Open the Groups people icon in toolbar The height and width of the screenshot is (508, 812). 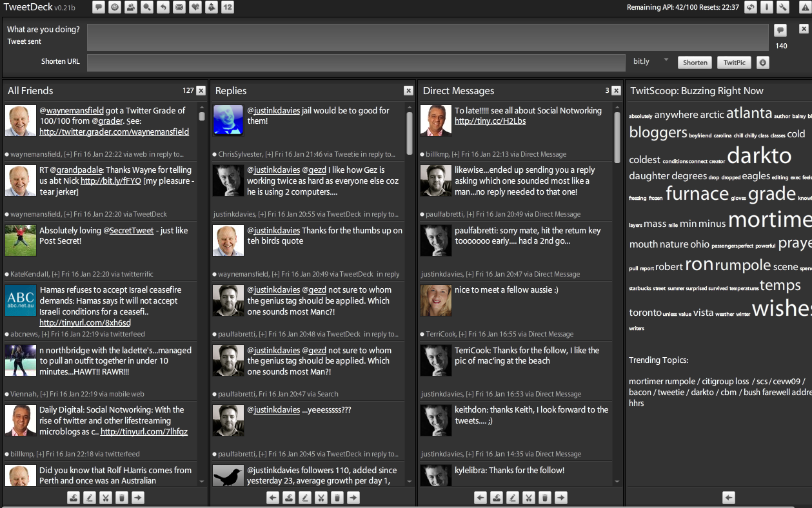(x=131, y=8)
